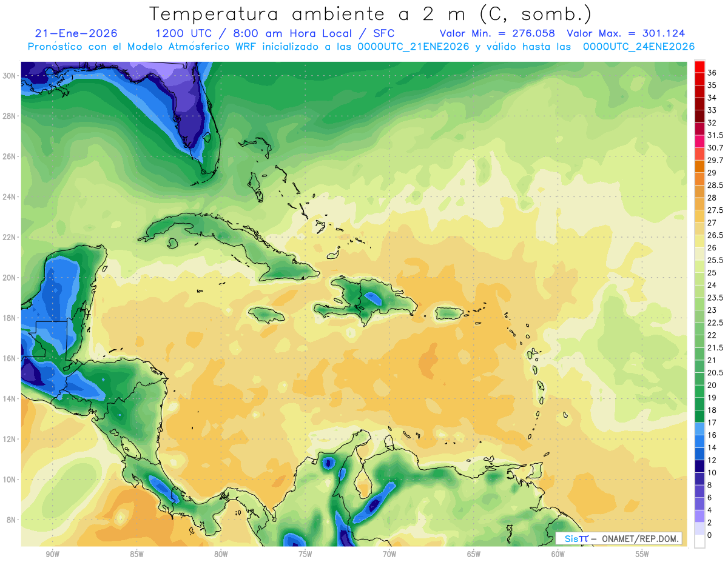Screen dimensions: 728x562
Task: Click the 70W longitude axis label
Action: tap(389, 554)
